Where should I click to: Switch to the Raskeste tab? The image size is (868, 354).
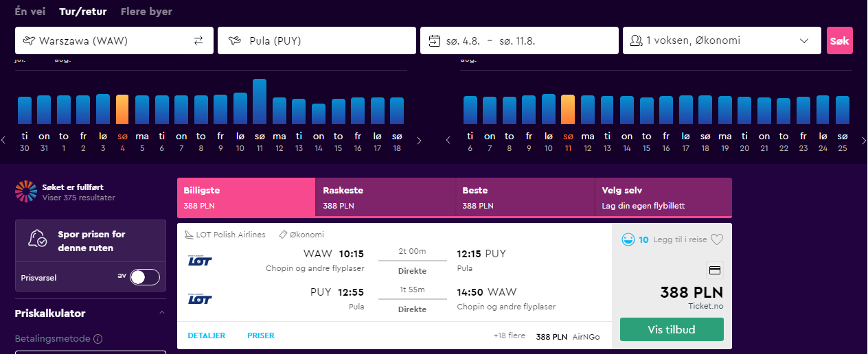pyautogui.click(x=386, y=198)
